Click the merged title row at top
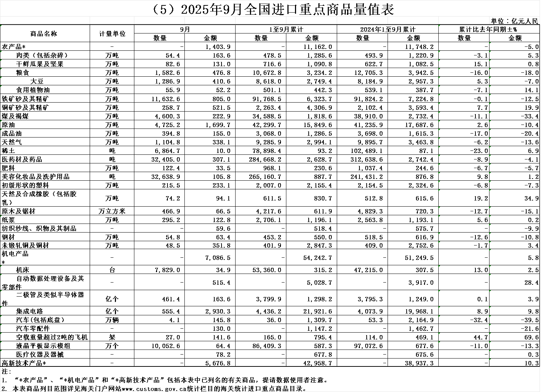541x392 pixels. pos(270,8)
